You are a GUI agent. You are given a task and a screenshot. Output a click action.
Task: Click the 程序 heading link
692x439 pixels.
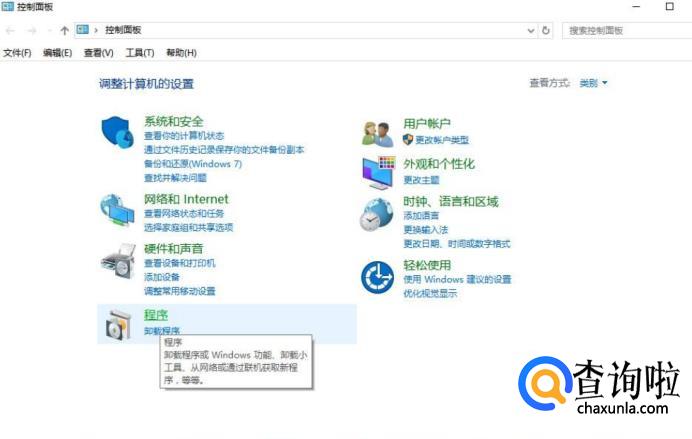[156, 315]
